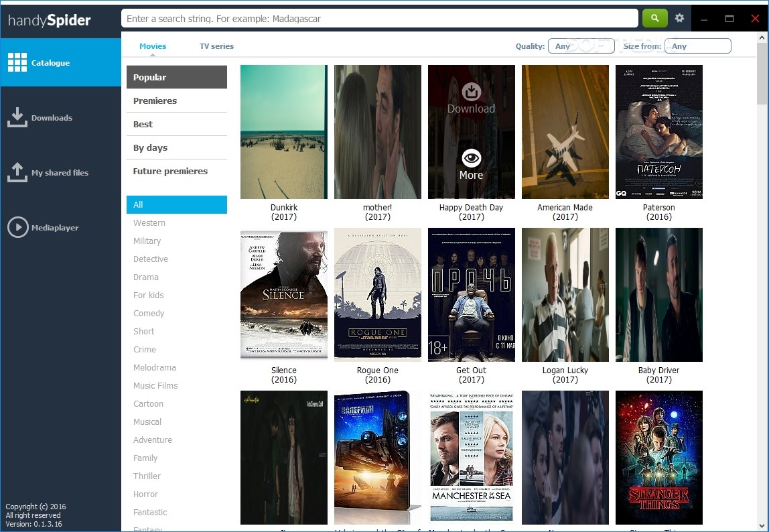Select the Best list
Viewport: 769px width, 532px height.
click(177, 124)
